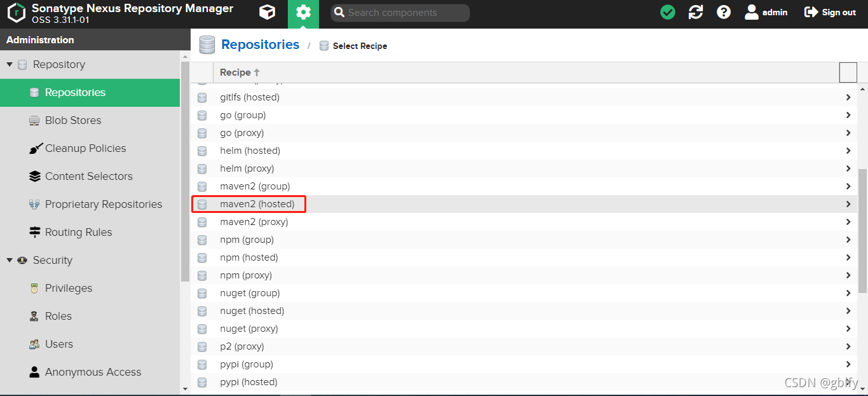Image resolution: width=868 pixels, height=396 pixels.
Task: Click the Refresh icon in header
Action: [x=696, y=12]
